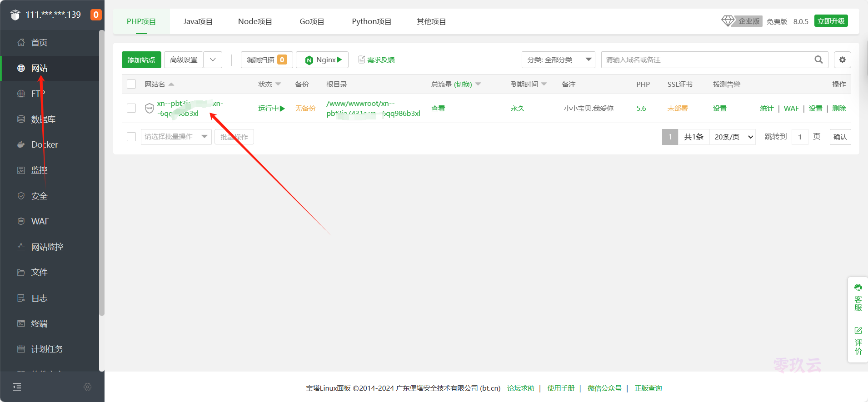Click the search magnifier icon
Image resolution: width=868 pixels, height=402 pixels.
pyautogui.click(x=818, y=60)
